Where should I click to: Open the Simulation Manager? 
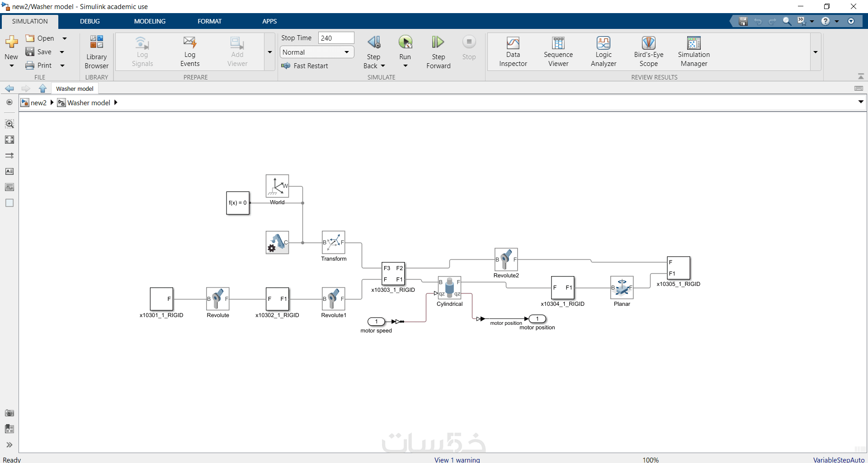pos(694,51)
